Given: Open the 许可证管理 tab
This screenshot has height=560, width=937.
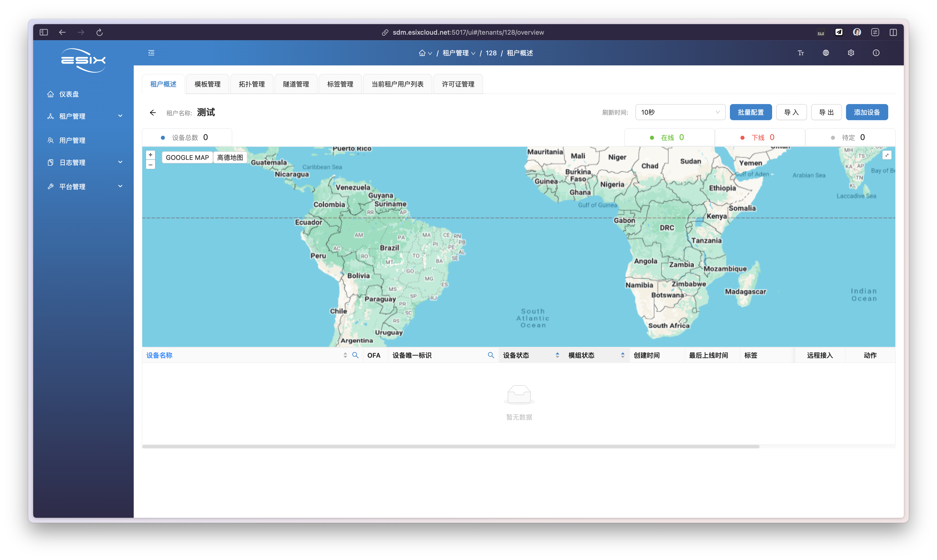Looking at the screenshot, I should coord(458,84).
